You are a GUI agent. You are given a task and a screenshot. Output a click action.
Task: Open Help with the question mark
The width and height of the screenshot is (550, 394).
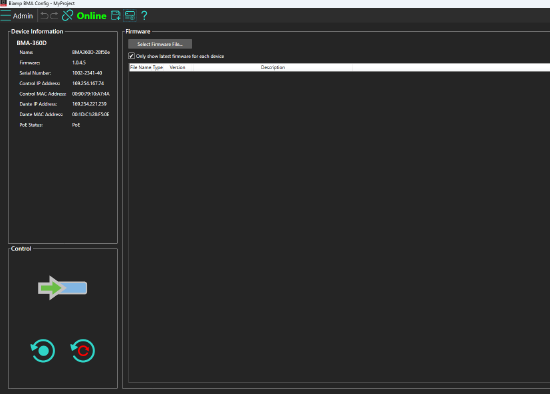click(144, 15)
